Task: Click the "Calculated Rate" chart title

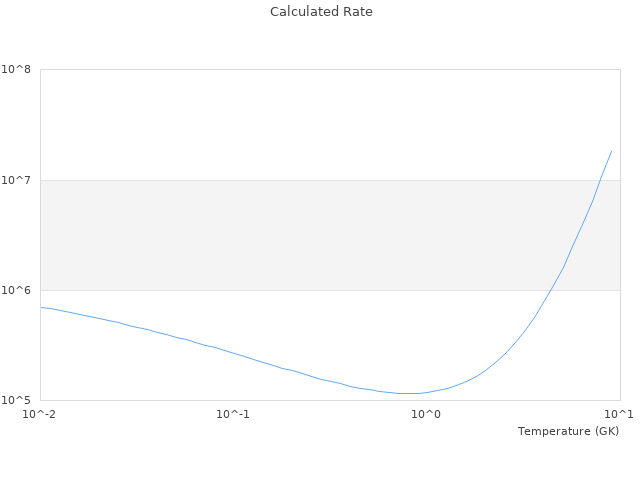Action: coord(320,12)
